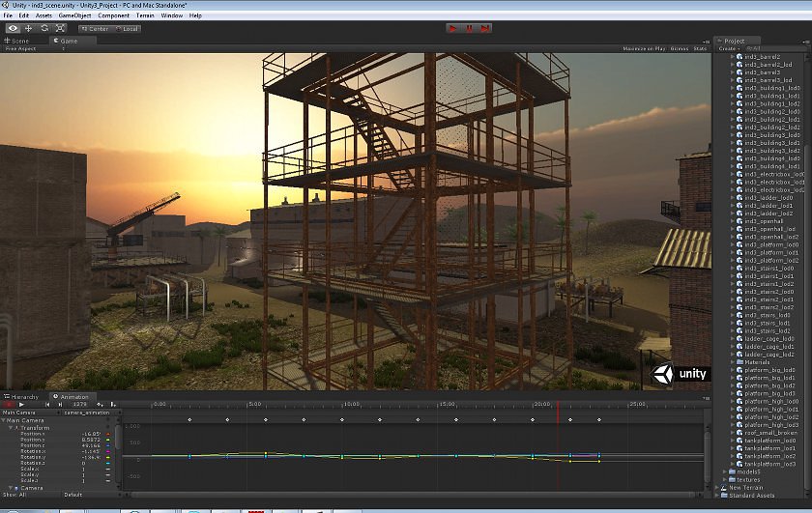Select the Animation tab
This screenshot has height=513, width=812.
coord(72,397)
